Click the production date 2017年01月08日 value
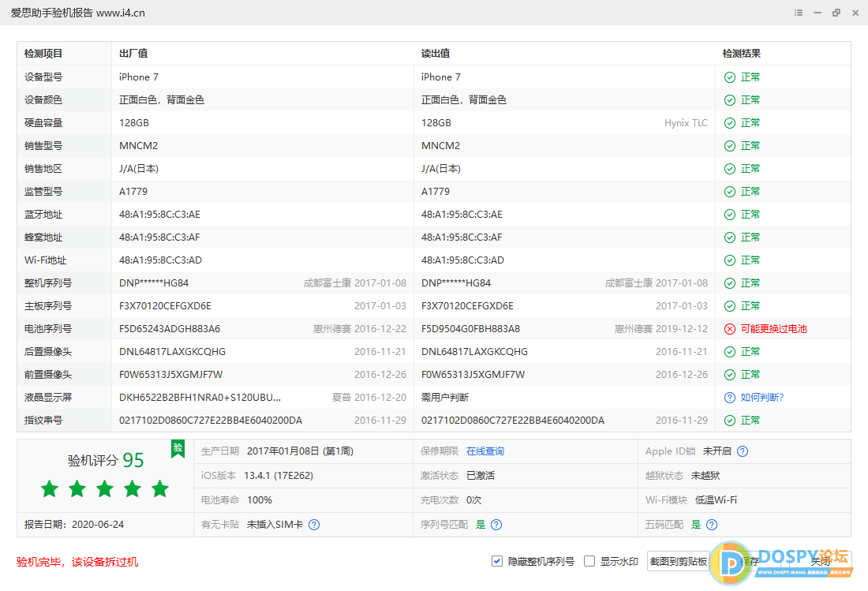The image size is (868, 591). pyautogui.click(x=300, y=451)
